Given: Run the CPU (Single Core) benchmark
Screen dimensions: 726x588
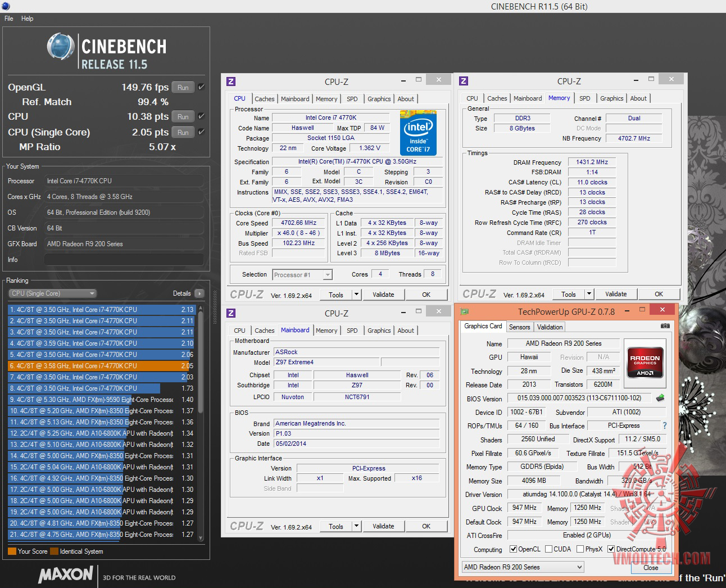Looking at the screenshot, I should pos(183,132).
